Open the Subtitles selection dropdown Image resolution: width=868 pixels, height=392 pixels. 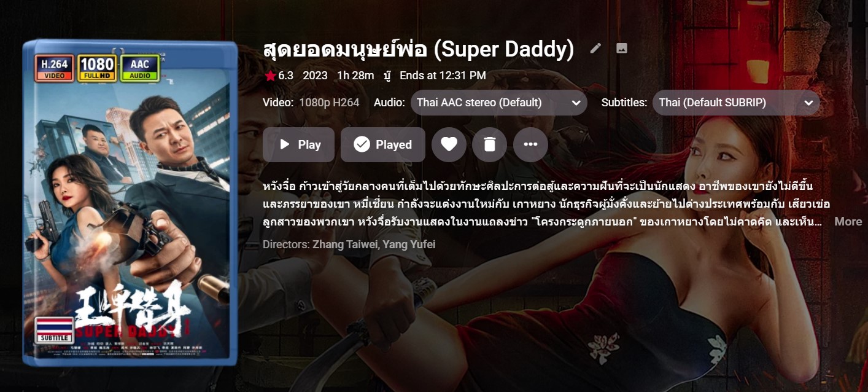pos(736,103)
